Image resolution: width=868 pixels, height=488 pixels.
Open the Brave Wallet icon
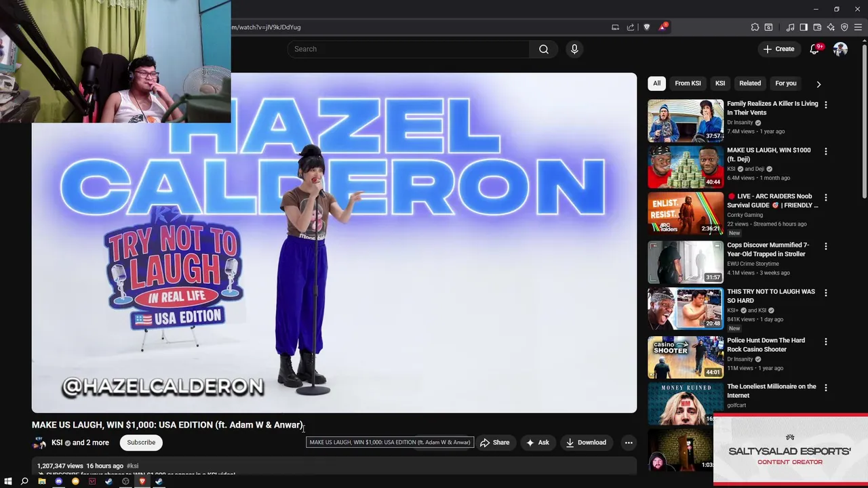[x=817, y=27]
